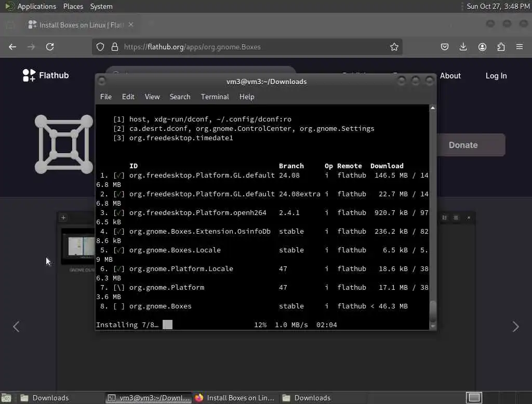Open the Places menu
532x404 pixels.
pyautogui.click(x=73, y=6)
